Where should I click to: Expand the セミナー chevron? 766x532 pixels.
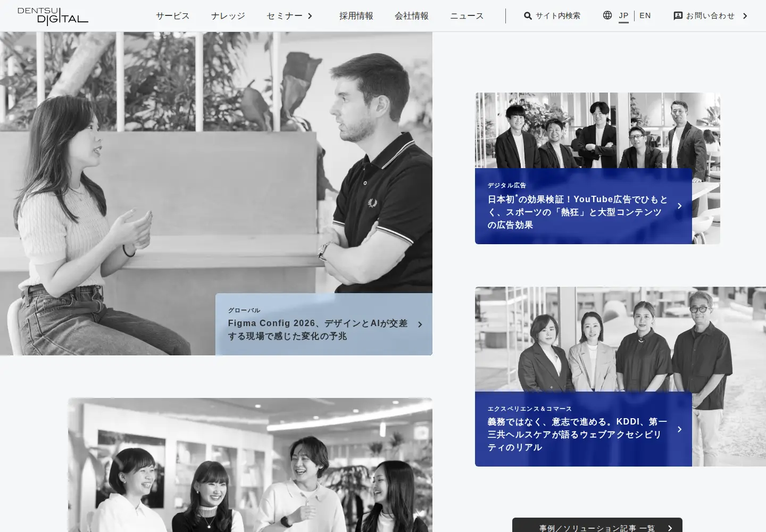coord(310,16)
